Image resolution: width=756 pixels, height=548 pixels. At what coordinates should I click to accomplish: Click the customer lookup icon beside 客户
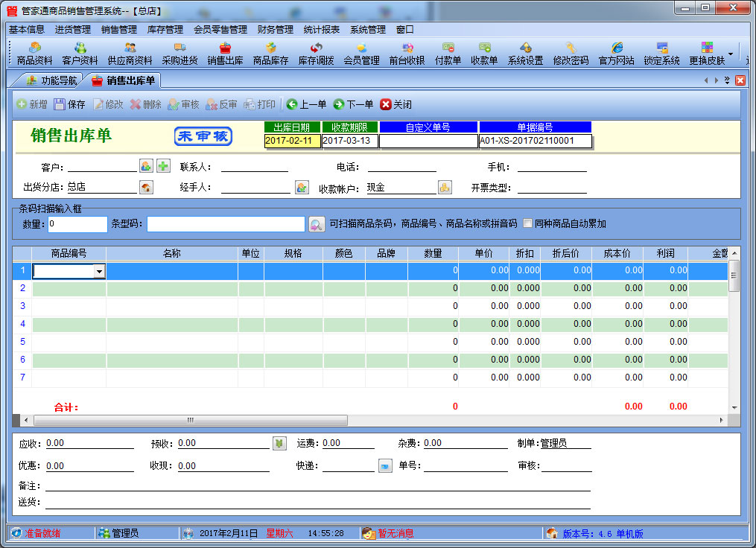[x=146, y=166]
